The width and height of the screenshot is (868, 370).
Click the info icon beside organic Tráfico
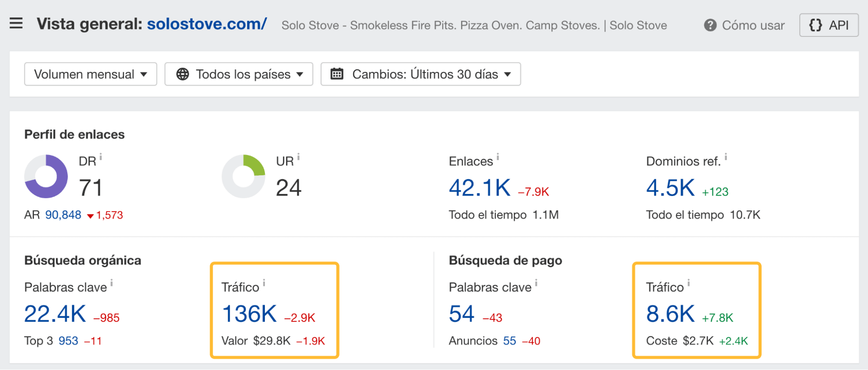click(265, 282)
